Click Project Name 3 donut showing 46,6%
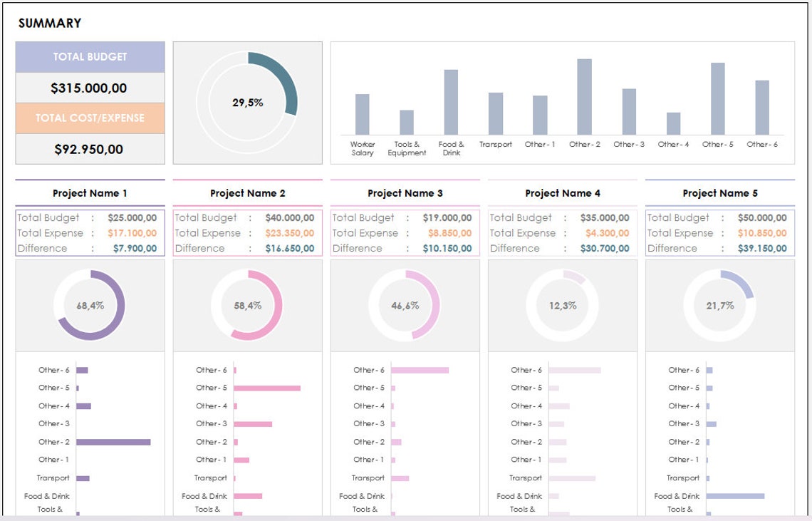 pos(405,305)
